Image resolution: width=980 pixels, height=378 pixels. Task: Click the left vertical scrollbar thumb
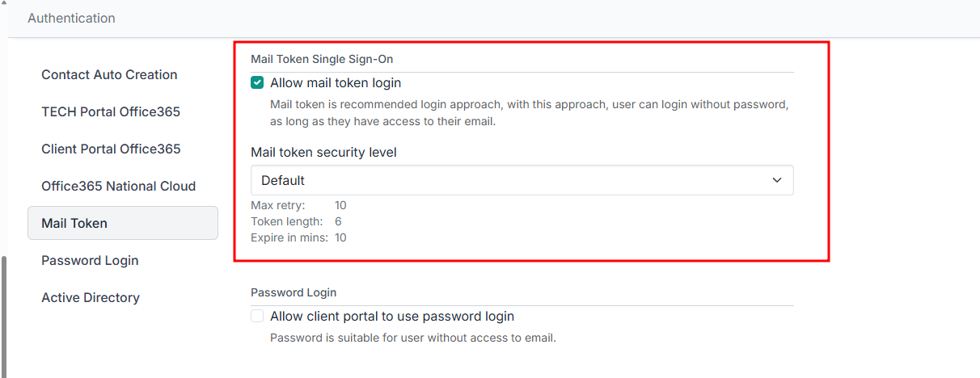4,315
